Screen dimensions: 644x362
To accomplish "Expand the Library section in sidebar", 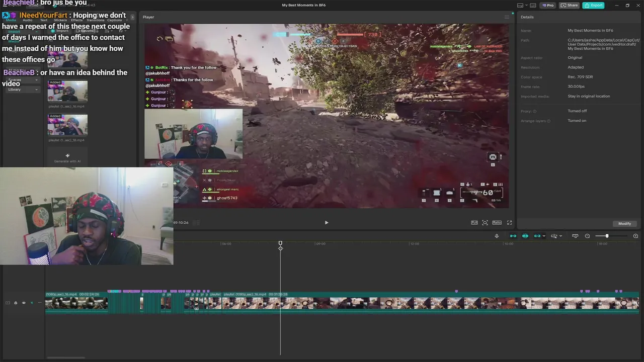I will click(23, 89).
